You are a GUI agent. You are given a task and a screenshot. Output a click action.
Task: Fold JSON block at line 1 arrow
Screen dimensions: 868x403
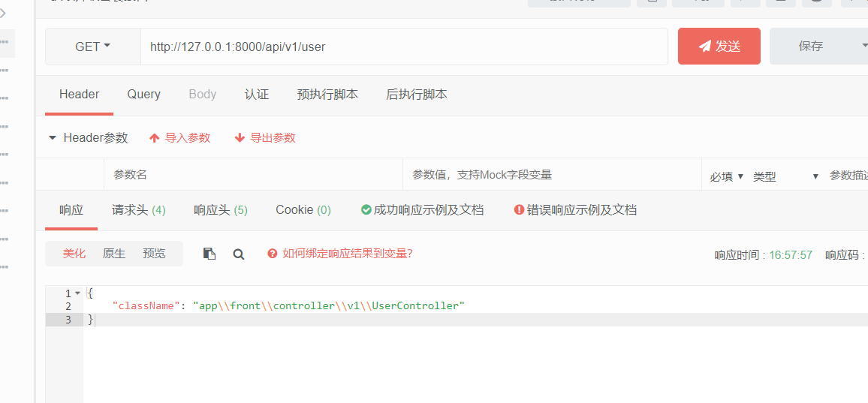pos(77,293)
